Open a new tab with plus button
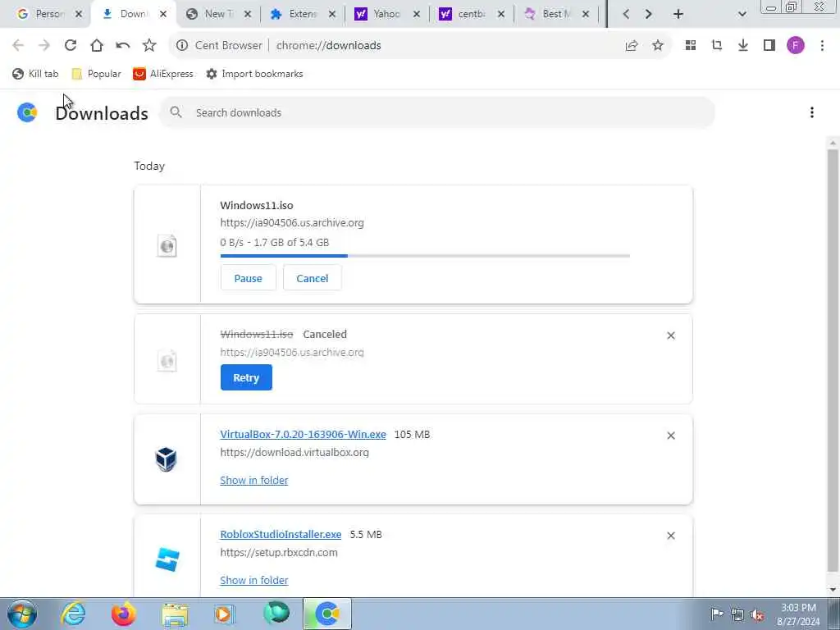840x630 pixels. [678, 15]
